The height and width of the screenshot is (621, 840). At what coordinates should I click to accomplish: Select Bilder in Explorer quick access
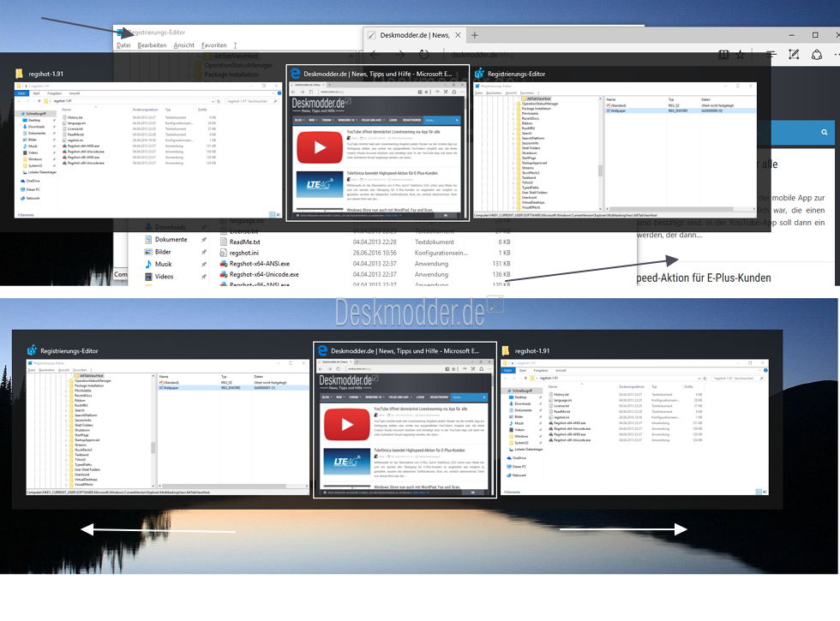tap(163, 252)
